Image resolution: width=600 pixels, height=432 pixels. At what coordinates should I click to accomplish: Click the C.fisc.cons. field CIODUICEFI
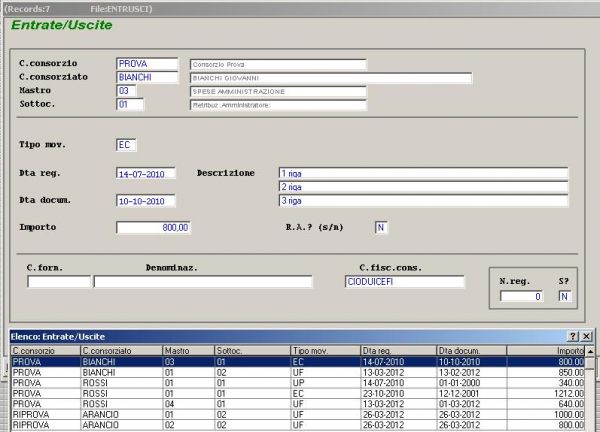pos(405,282)
